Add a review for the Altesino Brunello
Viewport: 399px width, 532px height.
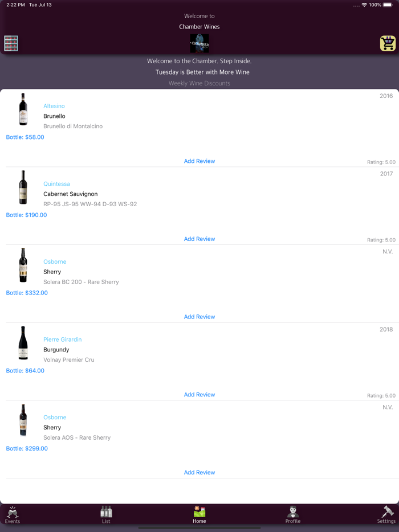coord(199,161)
